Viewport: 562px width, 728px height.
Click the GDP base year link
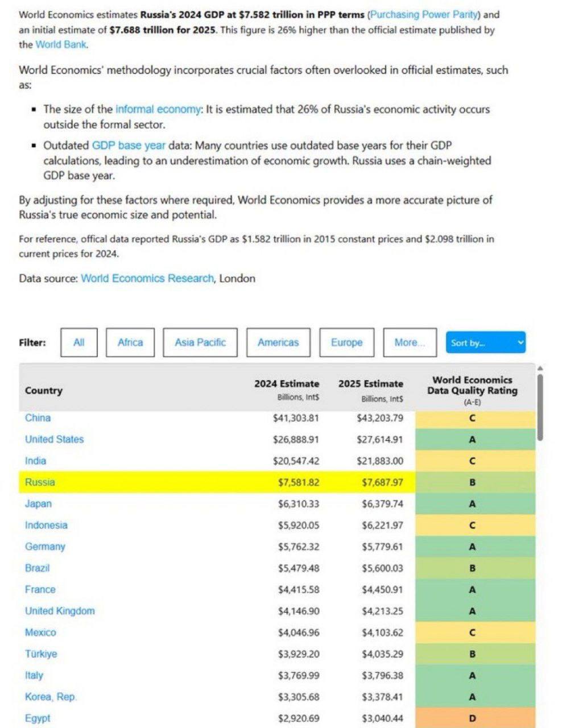[129, 145]
